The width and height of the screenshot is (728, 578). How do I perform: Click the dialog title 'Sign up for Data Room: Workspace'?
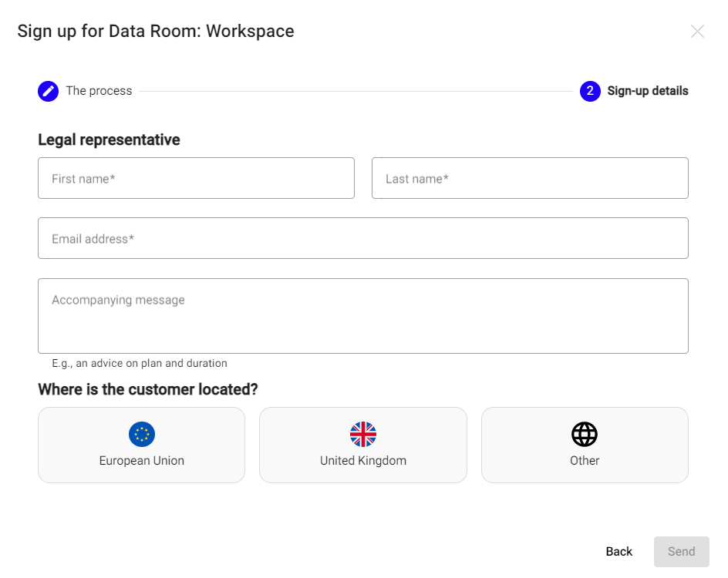(x=156, y=32)
